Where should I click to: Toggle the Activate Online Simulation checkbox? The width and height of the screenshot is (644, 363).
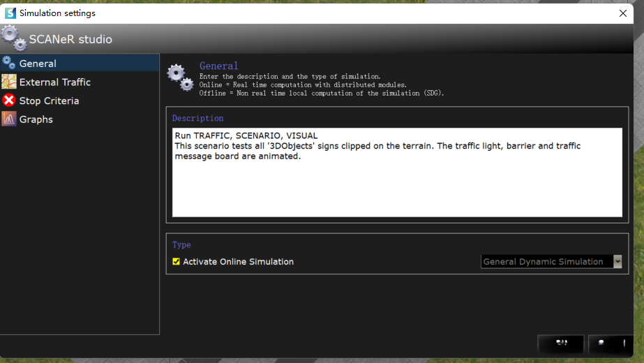tap(177, 262)
